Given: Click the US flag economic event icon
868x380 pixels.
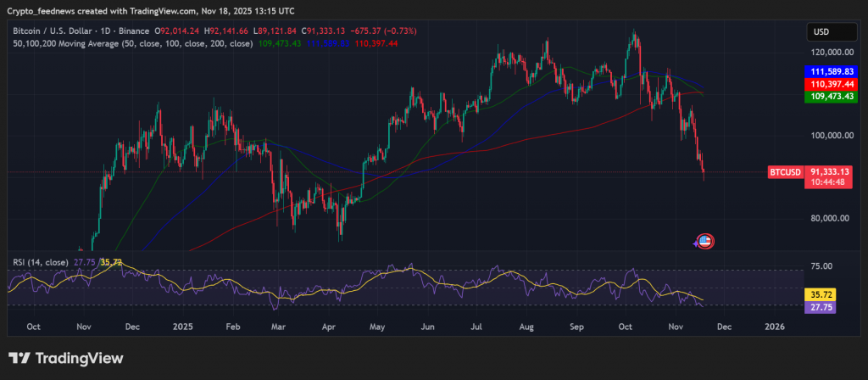Looking at the screenshot, I should [x=705, y=242].
